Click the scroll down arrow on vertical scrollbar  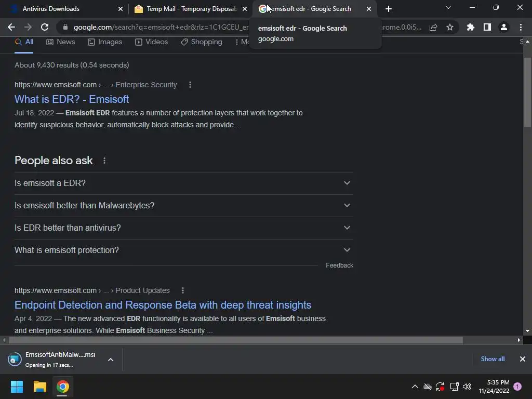pyautogui.click(x=527, y=331)
